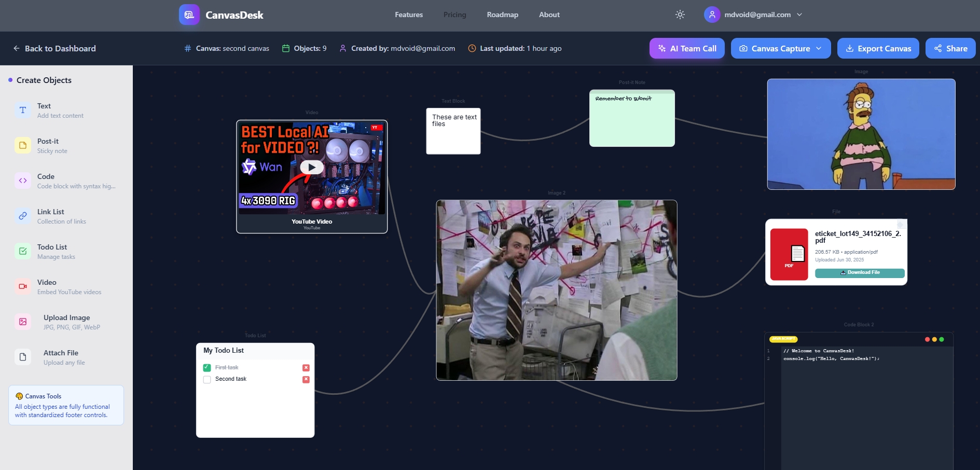Create a Link List object
The image size is (980, 470).
66,216
